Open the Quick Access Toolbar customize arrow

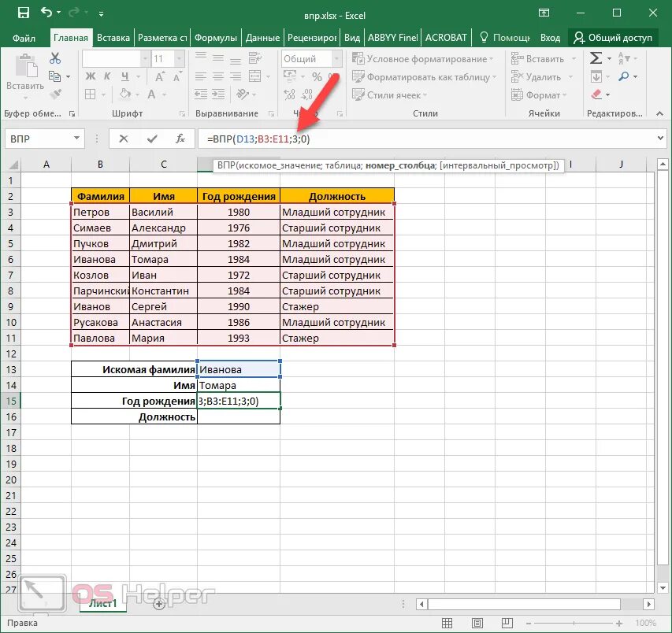click(x=101, y=14)
